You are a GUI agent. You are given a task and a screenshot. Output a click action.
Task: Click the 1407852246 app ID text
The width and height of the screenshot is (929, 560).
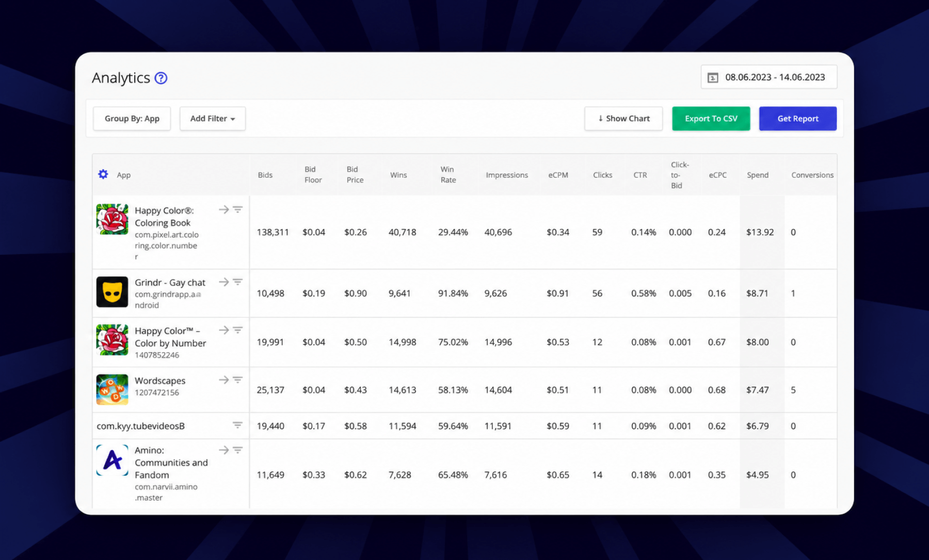pos(157,355)
